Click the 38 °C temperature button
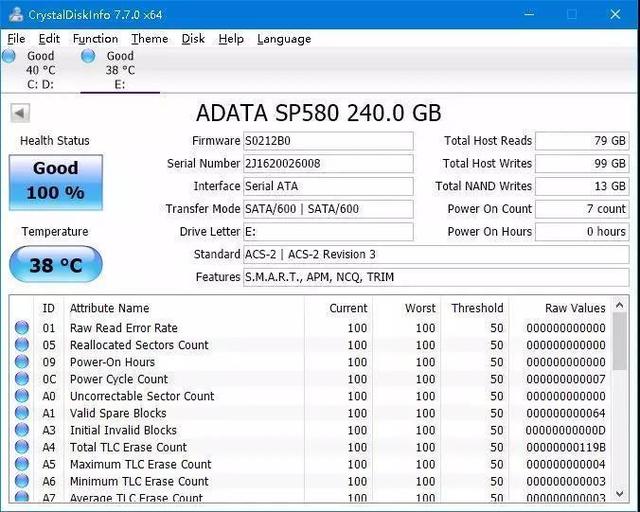 (56, 265)
